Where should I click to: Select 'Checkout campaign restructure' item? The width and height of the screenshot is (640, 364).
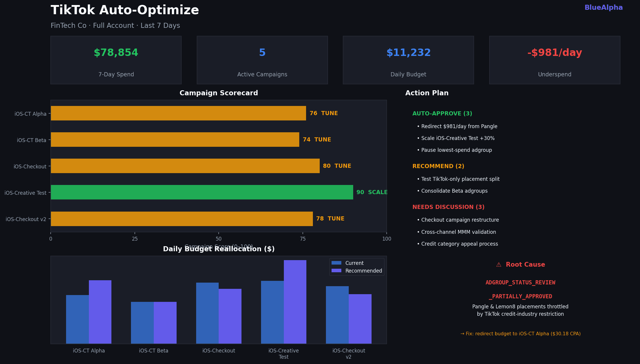(458, 220)
